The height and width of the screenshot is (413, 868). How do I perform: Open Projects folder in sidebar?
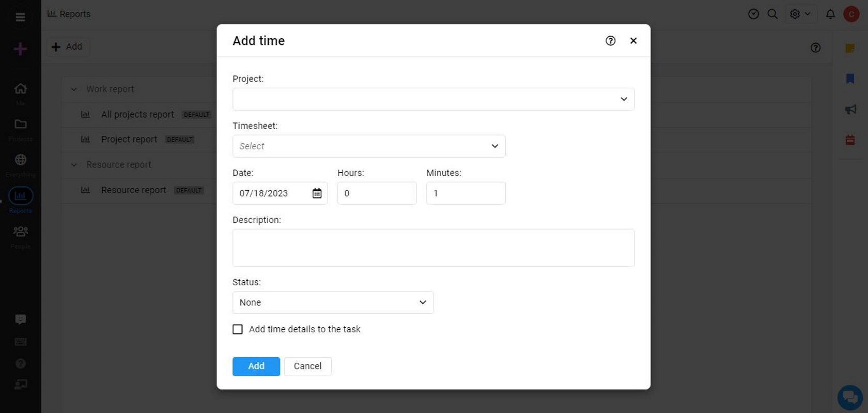20,129
